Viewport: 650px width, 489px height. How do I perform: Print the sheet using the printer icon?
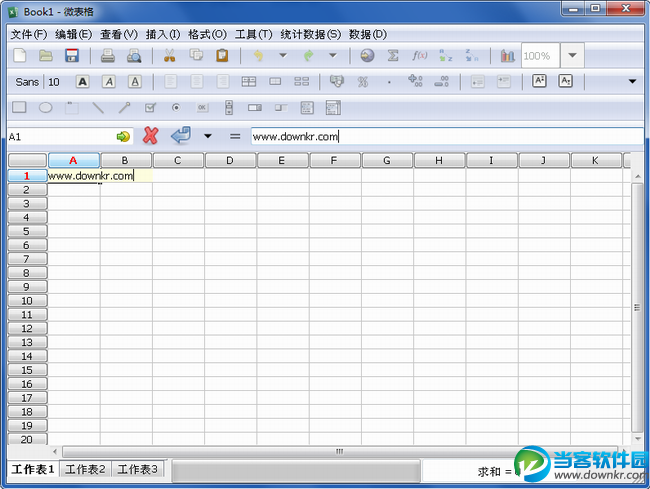[108, 55]
